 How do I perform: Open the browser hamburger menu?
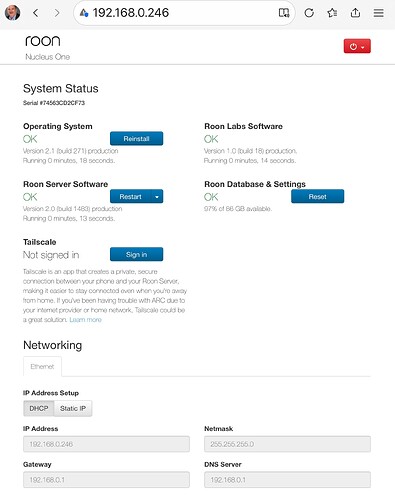point(378,13)
